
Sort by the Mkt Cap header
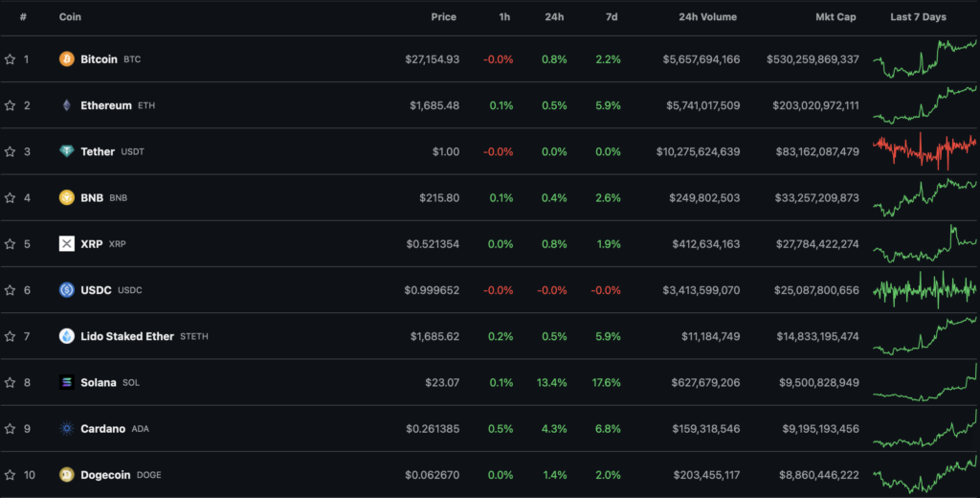[x=837, y=17]
